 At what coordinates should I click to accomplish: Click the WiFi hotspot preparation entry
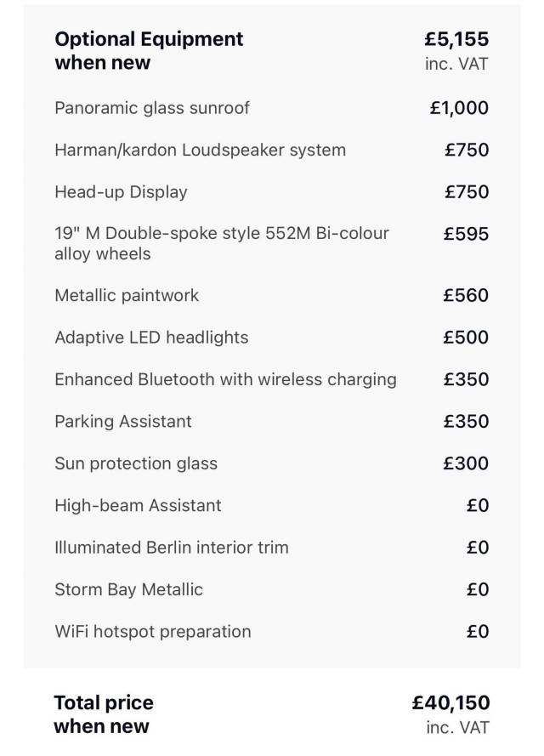point(153,631)
